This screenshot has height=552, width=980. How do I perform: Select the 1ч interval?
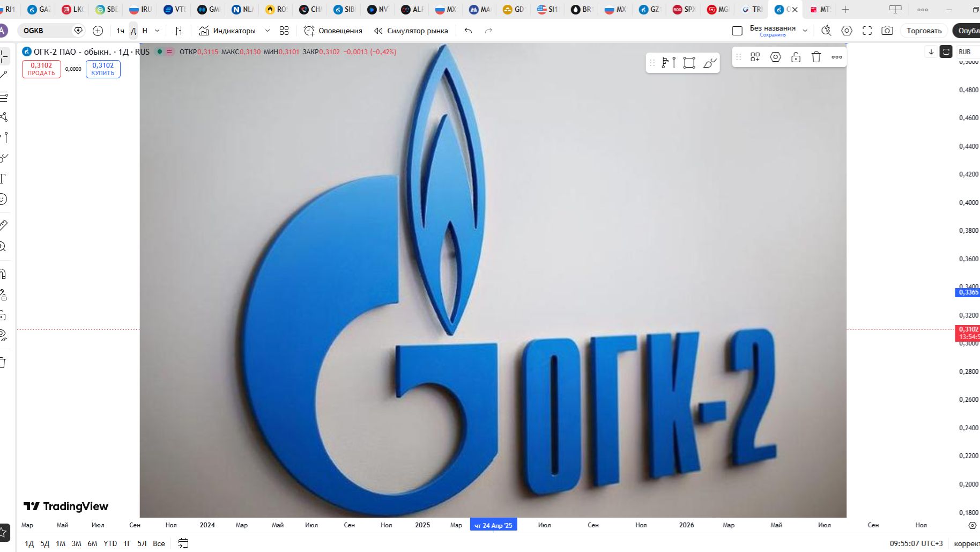[x=120, y=31]
